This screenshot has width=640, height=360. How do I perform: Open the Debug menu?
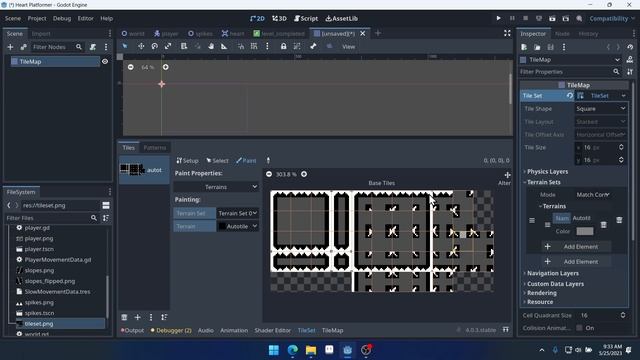pyautogui.click(x=62, y=18)
